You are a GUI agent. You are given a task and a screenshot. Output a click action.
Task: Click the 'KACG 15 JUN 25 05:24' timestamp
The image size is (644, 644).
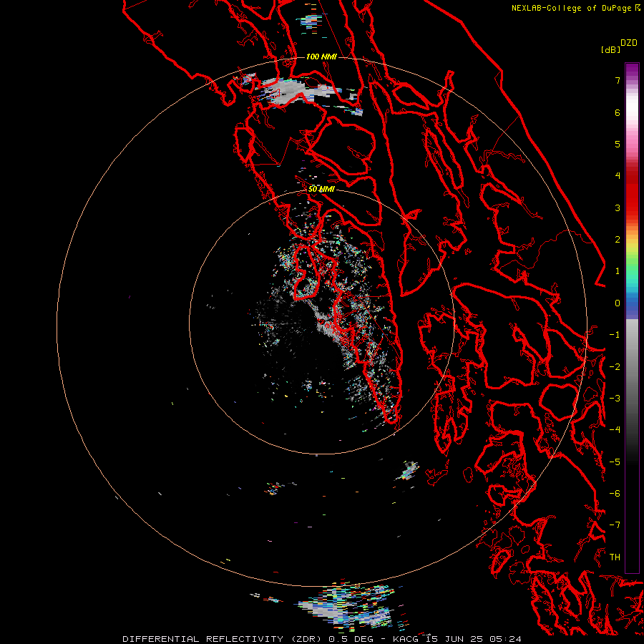[x=457, y=639]
